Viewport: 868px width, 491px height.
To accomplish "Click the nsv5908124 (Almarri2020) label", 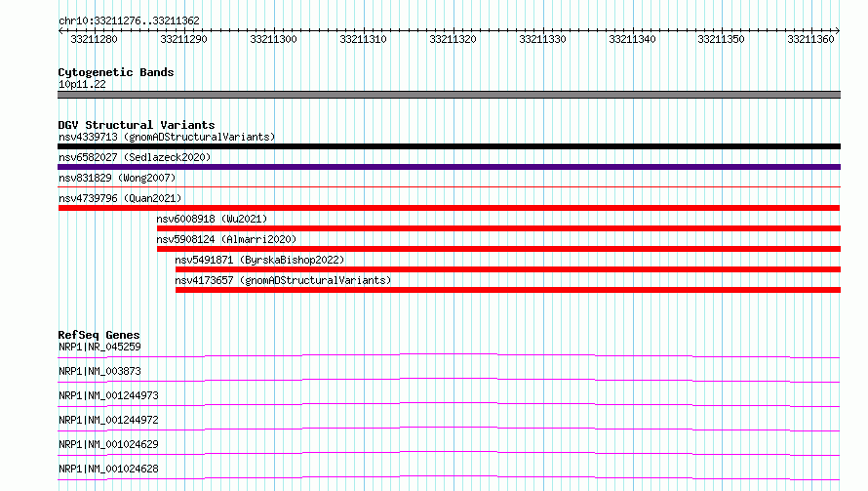I will click(226, 239).
